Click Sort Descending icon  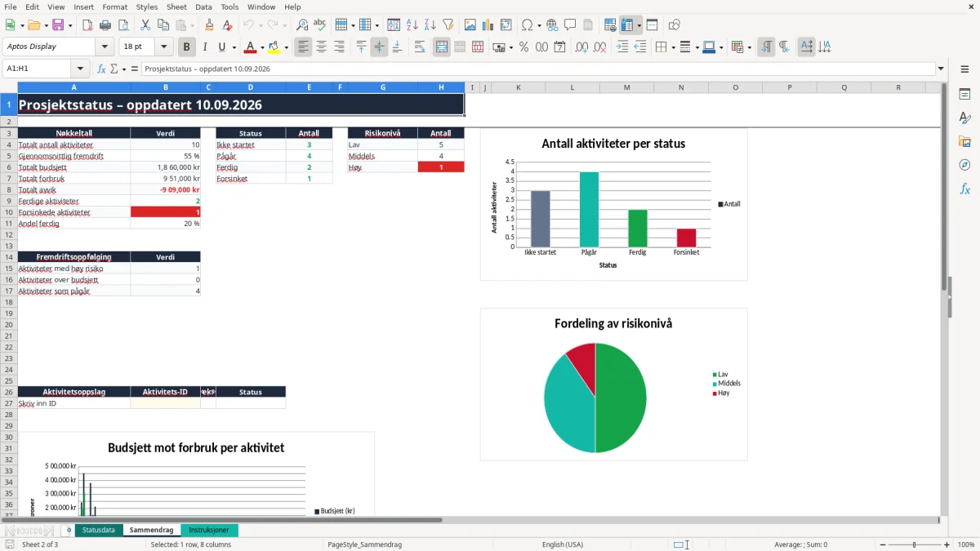point(430,25)
